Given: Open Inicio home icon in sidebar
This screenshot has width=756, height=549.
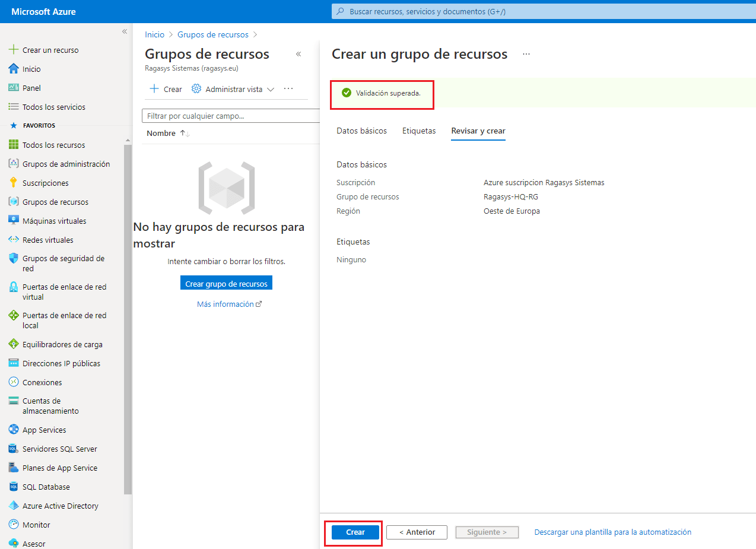Looking at the screenshot, I should (x=14, y=69).
